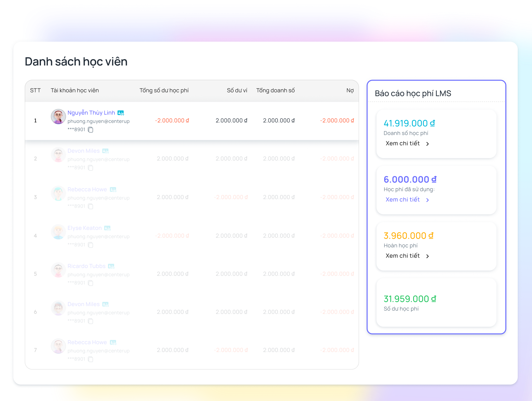Copy the account number in row 6
Screen dimensions: 532x401
(90, 321)
